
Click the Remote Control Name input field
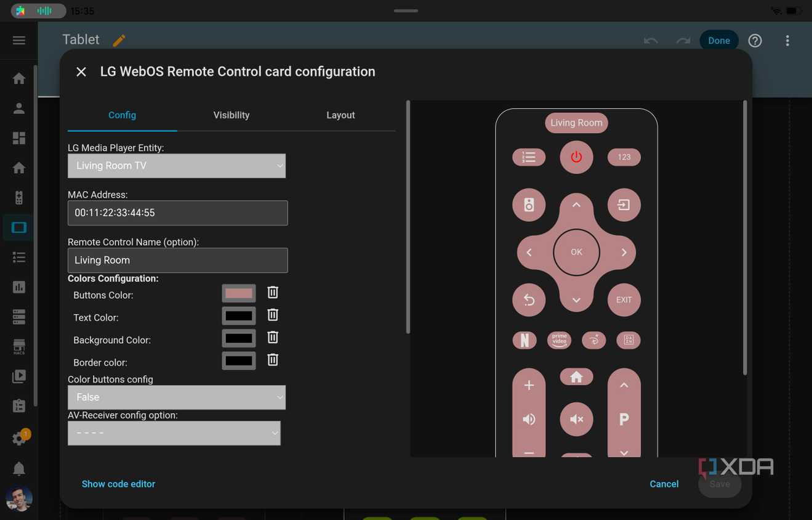178,261
